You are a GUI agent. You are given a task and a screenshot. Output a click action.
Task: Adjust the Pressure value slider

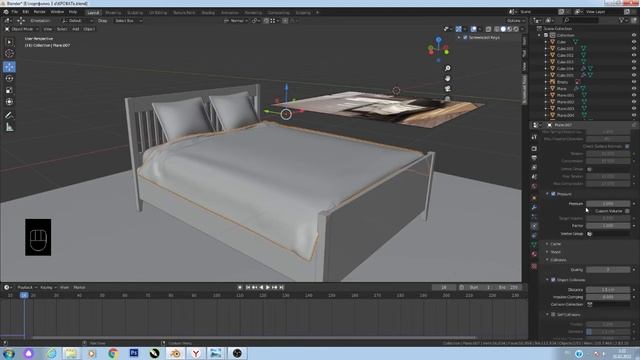[x=608, y=203]
